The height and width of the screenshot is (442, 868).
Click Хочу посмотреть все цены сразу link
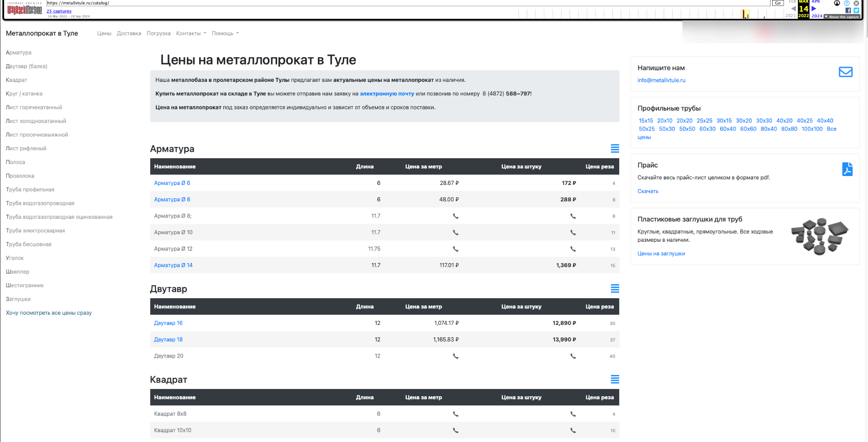point(49,313)
